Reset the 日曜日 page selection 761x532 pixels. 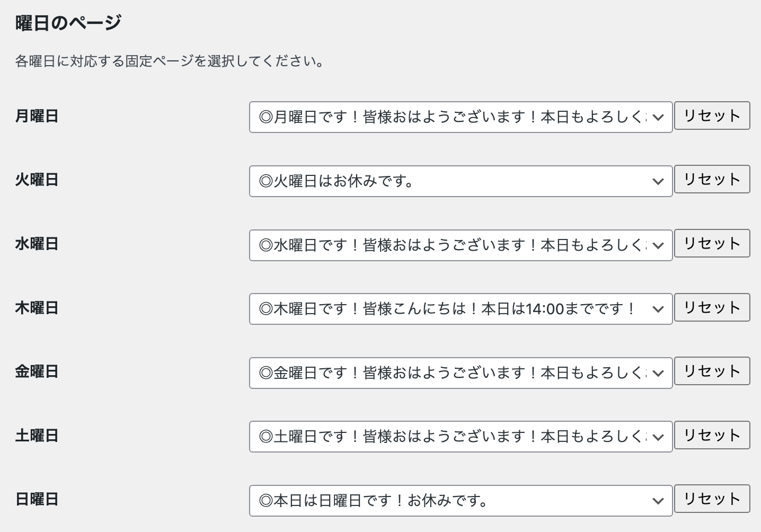tap(712, 499)
